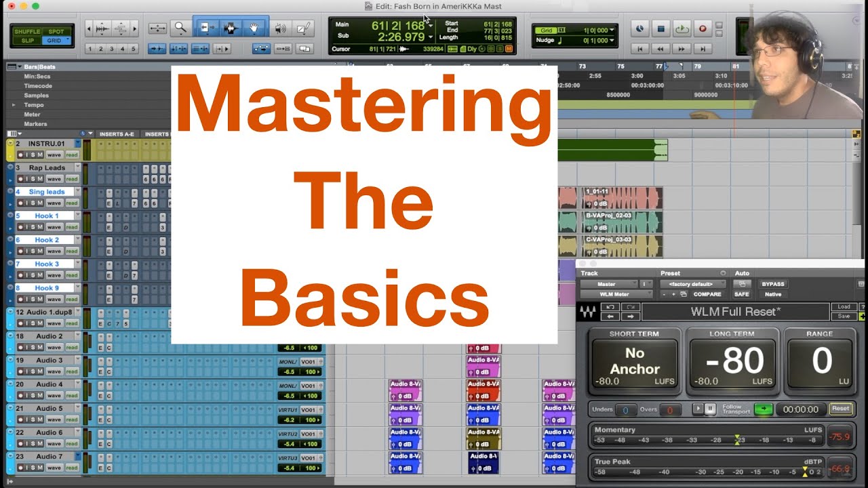Click WLM redo arrow icon
The image size is (868, 488).
[x=630, y=307]
